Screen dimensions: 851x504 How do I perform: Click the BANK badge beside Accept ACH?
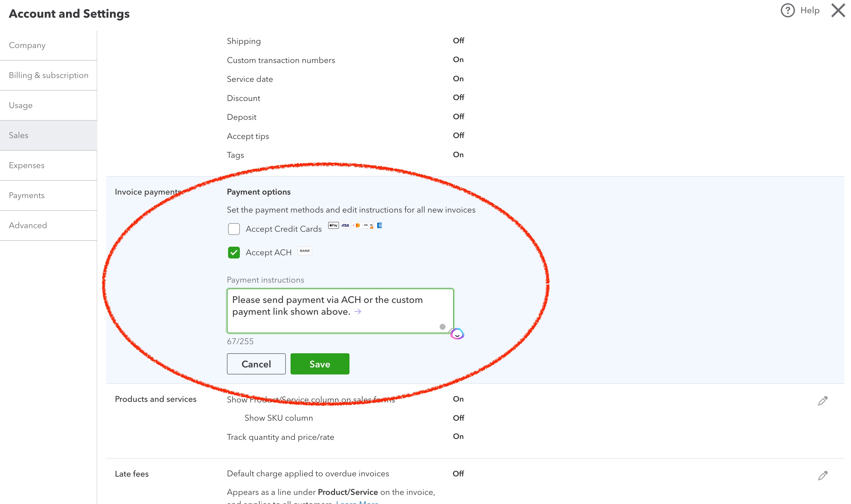304,251
